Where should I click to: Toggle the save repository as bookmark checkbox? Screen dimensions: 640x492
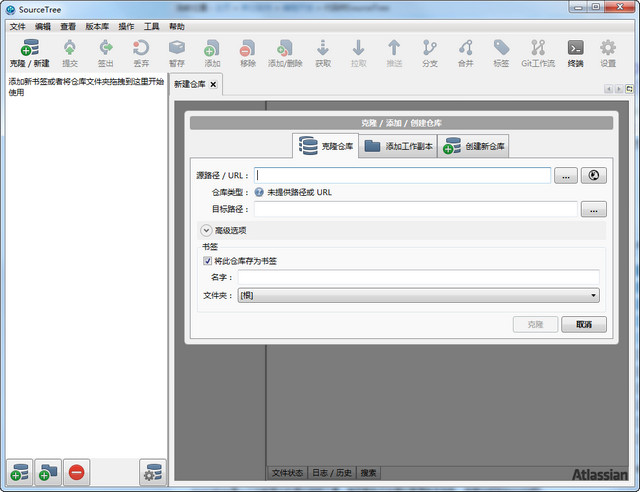tap(208, 261)
